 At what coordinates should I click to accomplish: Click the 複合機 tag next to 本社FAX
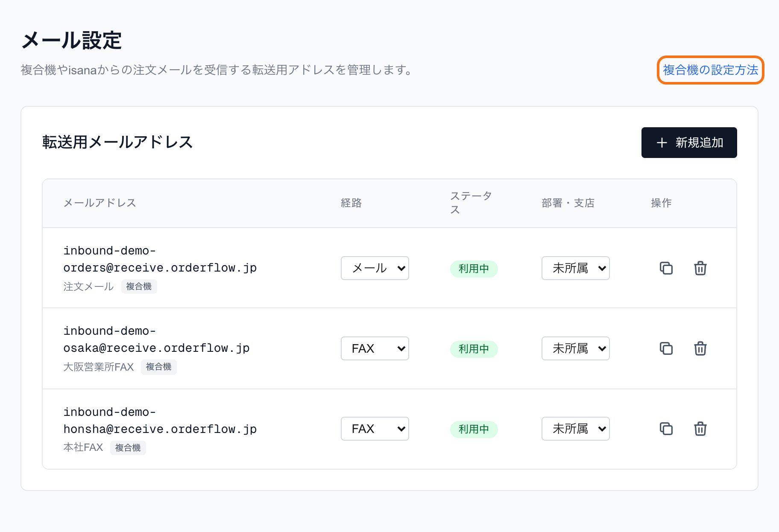click(128, 448)
